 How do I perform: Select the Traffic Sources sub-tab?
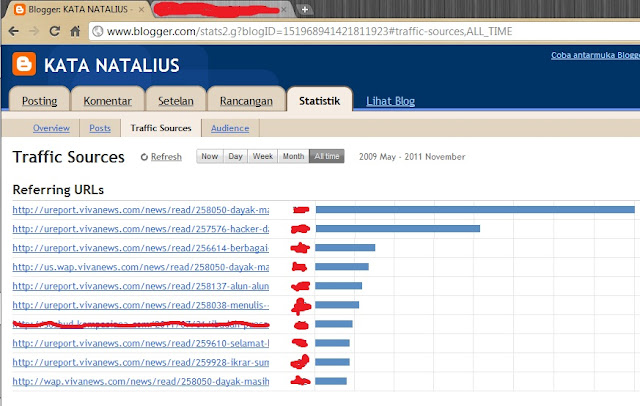[x=161, y=128]
